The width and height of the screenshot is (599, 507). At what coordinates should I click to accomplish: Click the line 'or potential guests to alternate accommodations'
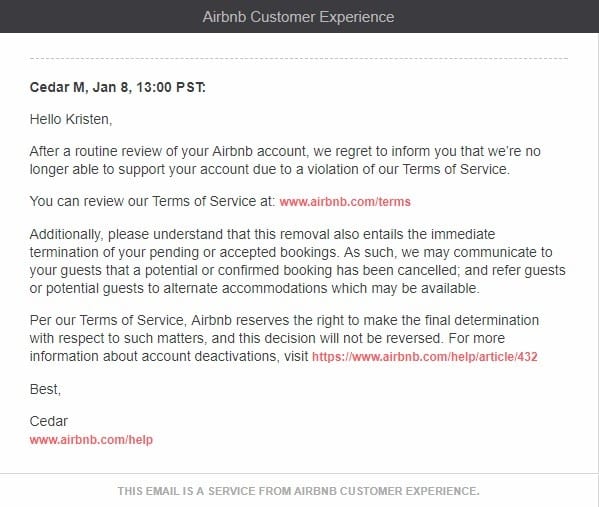[254, 288]
